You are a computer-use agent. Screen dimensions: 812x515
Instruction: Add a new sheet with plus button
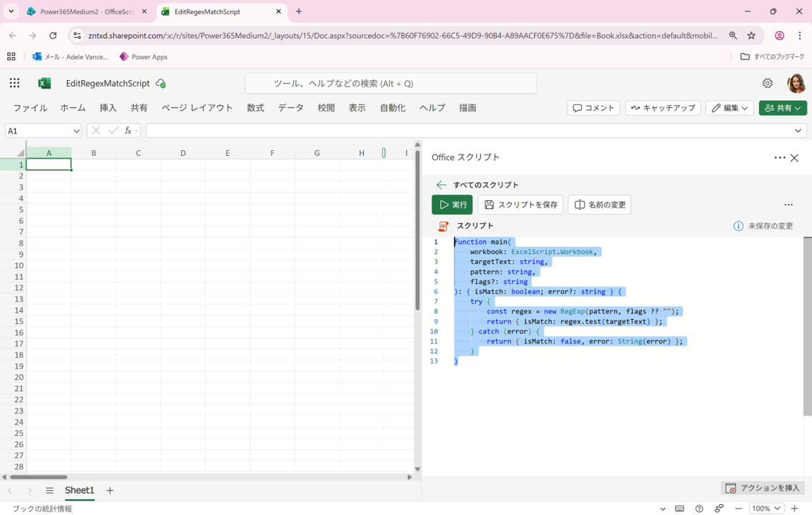click(x=110, y=491)
